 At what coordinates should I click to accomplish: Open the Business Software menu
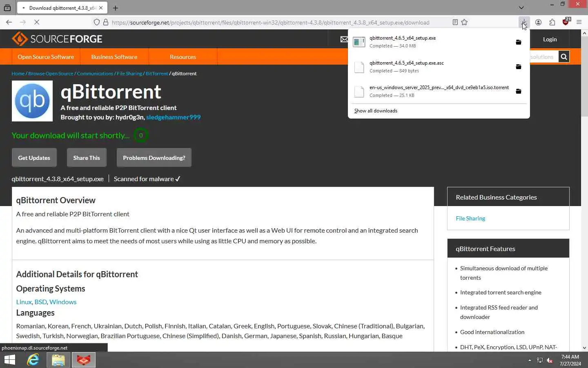point(114,57)
